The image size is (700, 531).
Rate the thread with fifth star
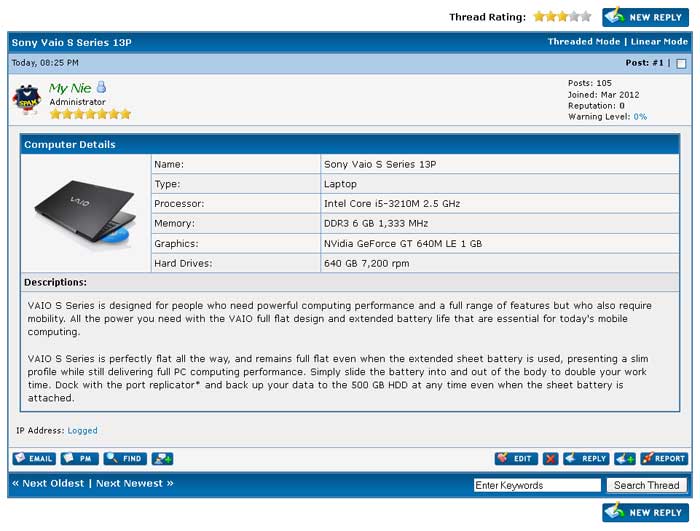pyautogui.click(x=587, y=16)
